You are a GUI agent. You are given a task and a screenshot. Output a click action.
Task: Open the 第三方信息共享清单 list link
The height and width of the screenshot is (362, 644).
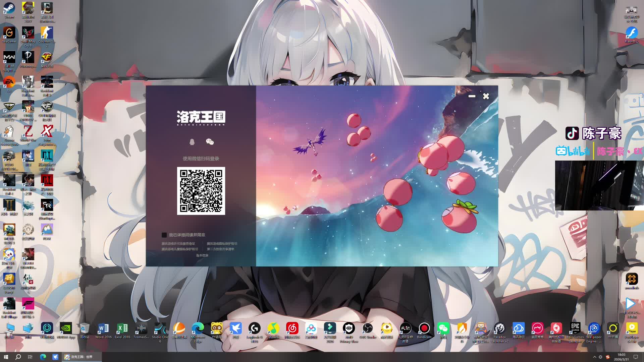click(221, 249)
